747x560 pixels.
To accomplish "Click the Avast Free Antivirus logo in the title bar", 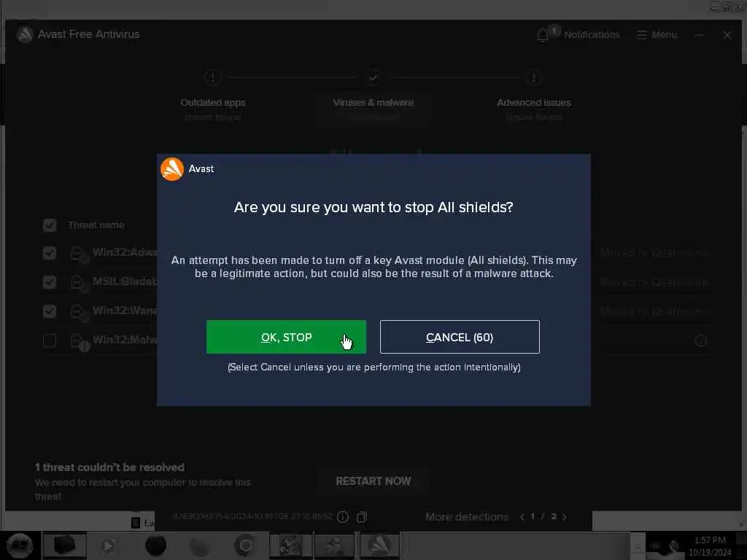I will tap(25, 34).
